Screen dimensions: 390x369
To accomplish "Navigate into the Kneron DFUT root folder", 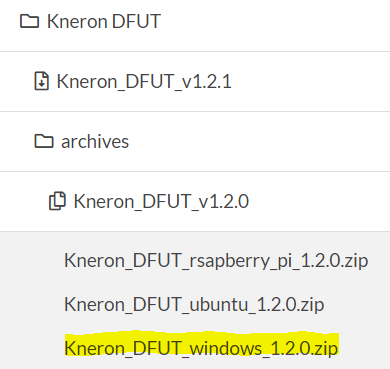I will (104, 21).
